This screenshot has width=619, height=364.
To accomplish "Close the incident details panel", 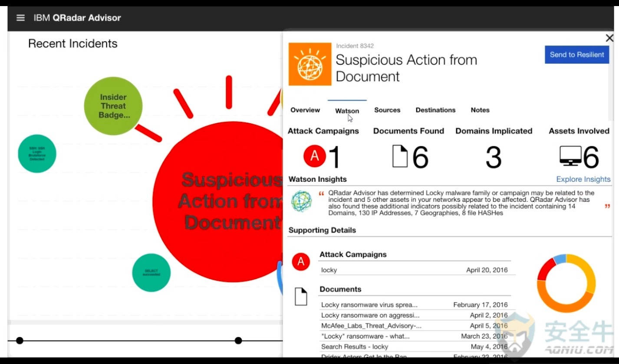I will point(609,38).
